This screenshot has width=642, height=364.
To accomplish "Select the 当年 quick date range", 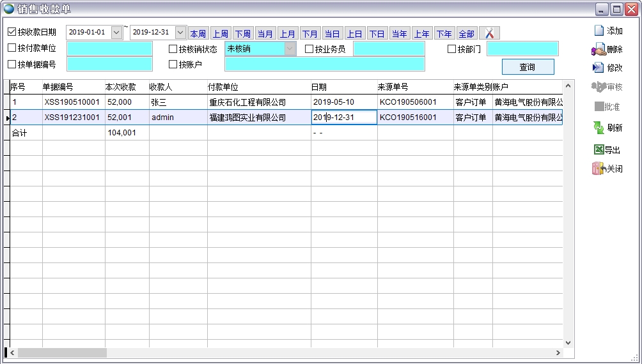I will (400, 34).
